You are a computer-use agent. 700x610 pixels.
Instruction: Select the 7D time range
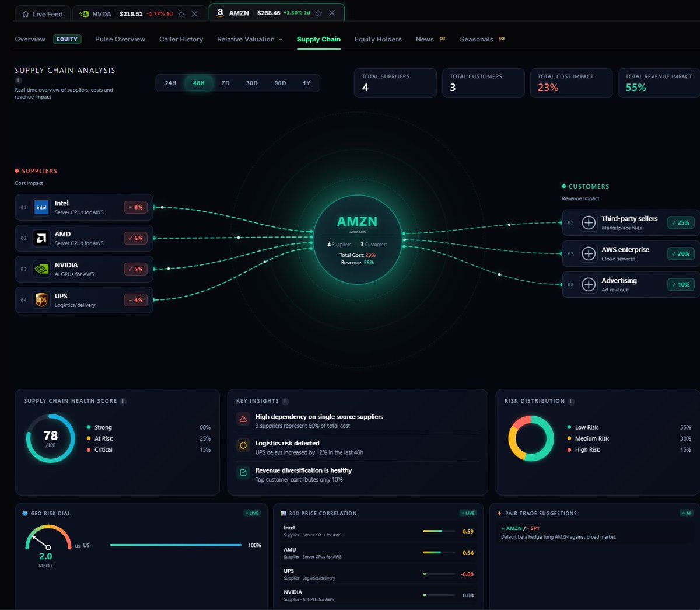pyautogui.click(x=225, y=83)
